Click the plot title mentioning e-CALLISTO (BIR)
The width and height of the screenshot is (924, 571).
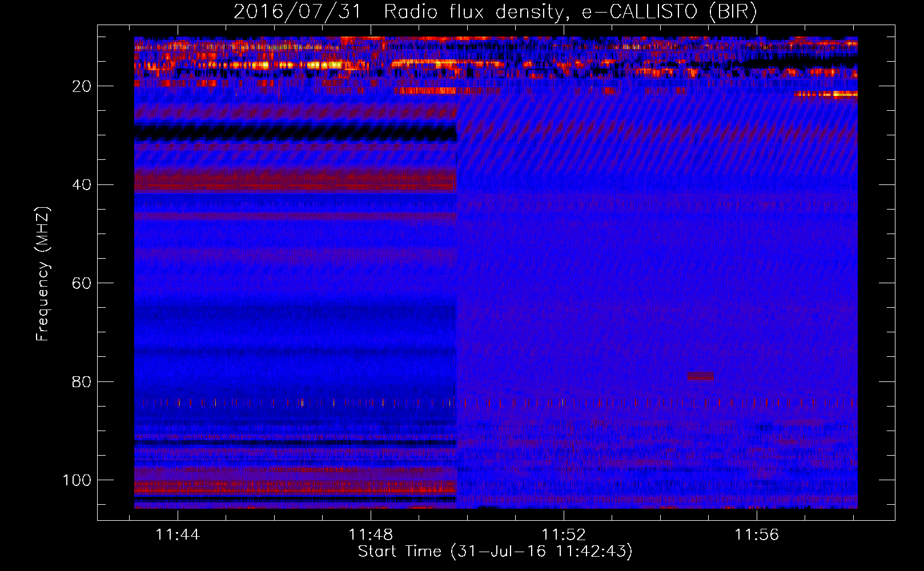pos(495,11)
